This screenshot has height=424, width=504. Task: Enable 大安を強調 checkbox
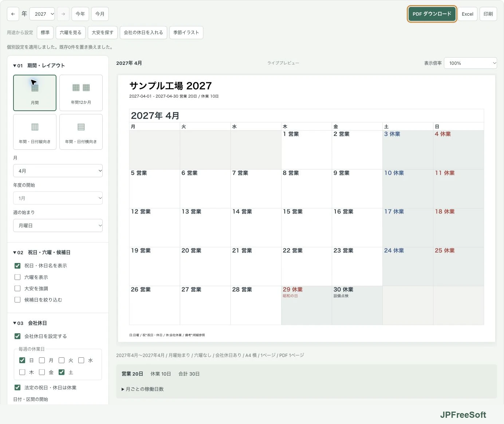tap(17, 288)
